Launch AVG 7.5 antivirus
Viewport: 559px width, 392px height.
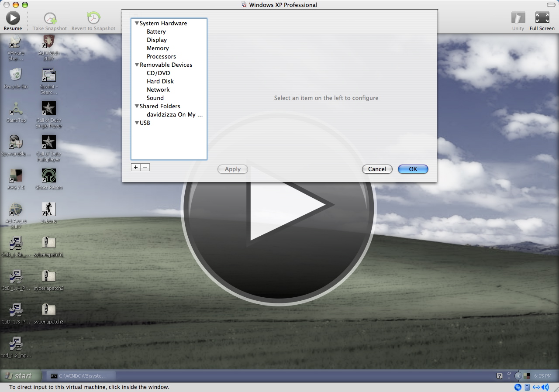pyautogui.click(x=16, y=175)
